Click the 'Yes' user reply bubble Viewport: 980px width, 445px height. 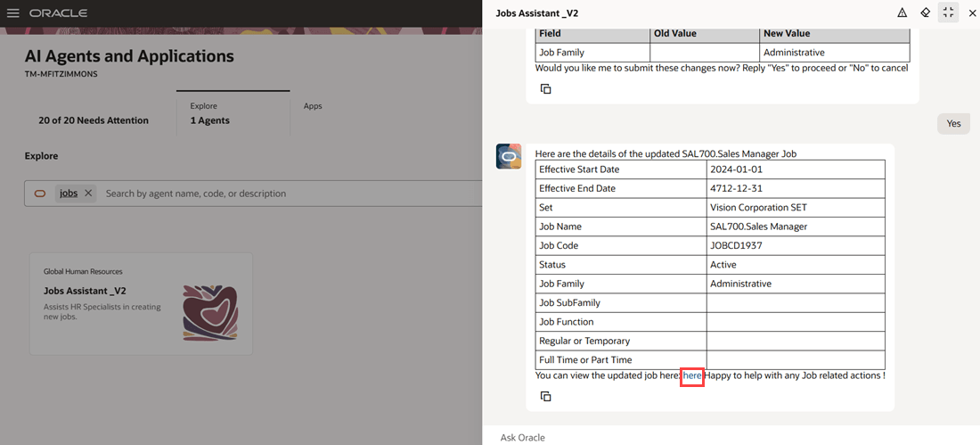(953, 123)
